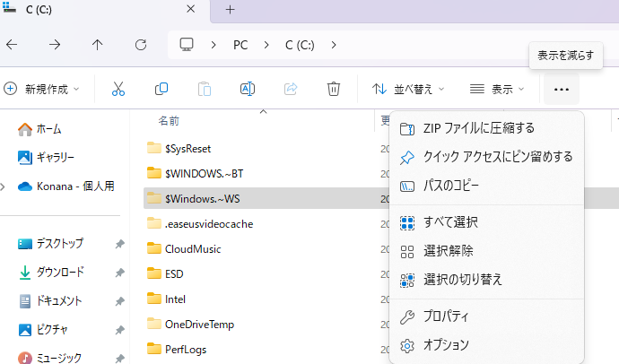The height and width of the screenshot is (364, 619).
Task: Click the Paste clipboard icon
Action: coord(205,89)
